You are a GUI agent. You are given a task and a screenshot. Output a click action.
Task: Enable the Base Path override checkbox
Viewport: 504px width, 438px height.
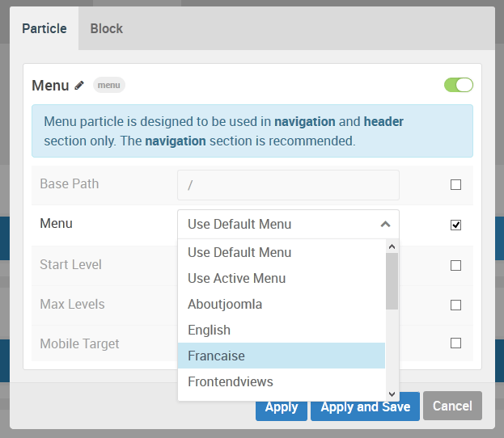456,184
